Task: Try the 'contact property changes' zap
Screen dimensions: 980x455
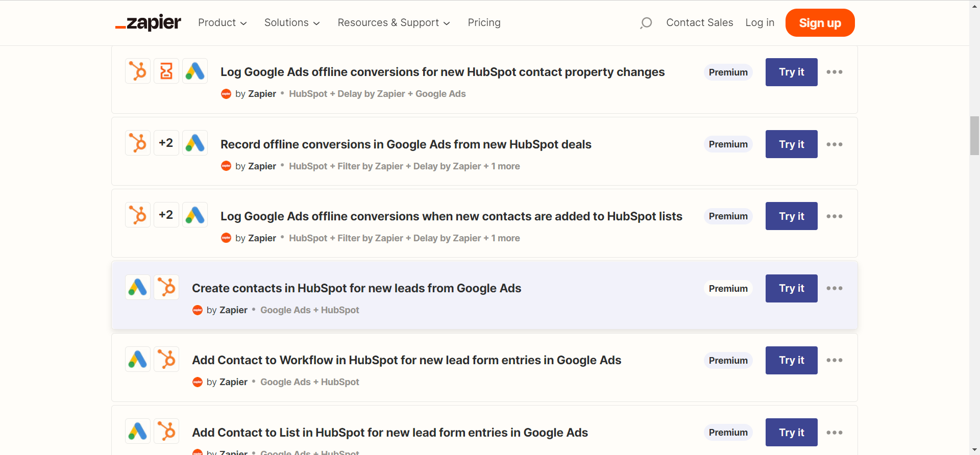Action: (x=792, y=72)
